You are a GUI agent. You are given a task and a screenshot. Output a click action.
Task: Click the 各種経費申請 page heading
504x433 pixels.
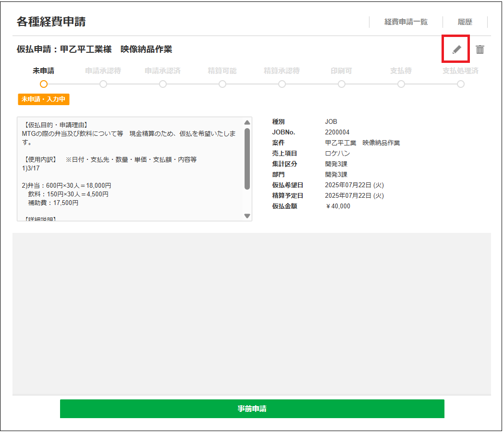click(51, 22)
